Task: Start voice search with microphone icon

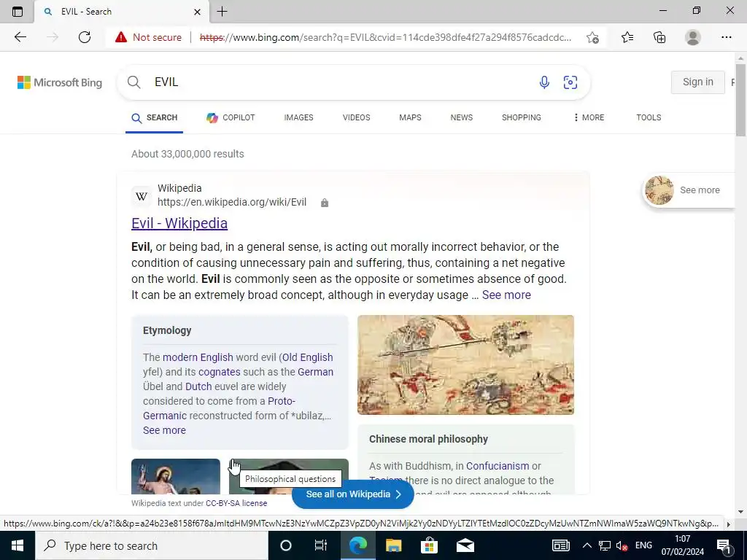Action: pos(544,82)
